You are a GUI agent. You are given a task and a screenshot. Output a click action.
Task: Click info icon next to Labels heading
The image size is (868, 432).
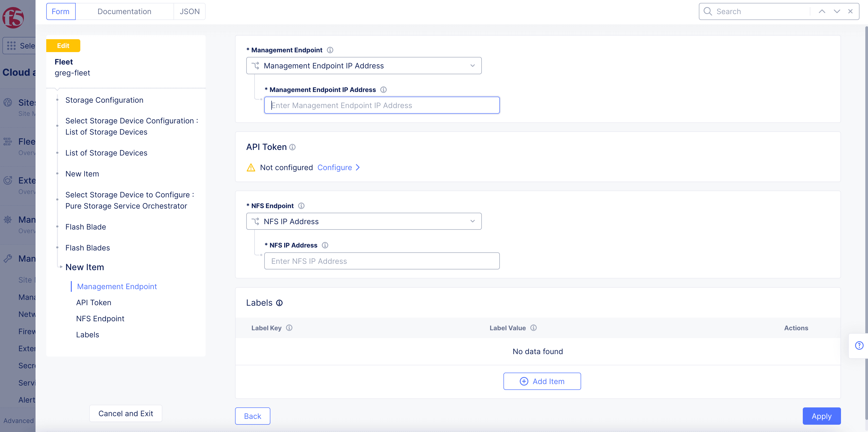[279, 303]
